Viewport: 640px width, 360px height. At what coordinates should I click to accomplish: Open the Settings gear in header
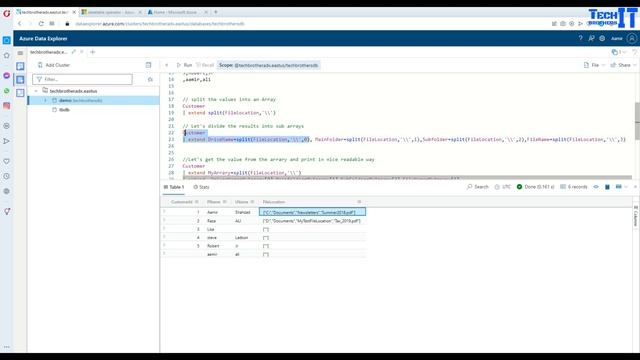coord(602,38)
